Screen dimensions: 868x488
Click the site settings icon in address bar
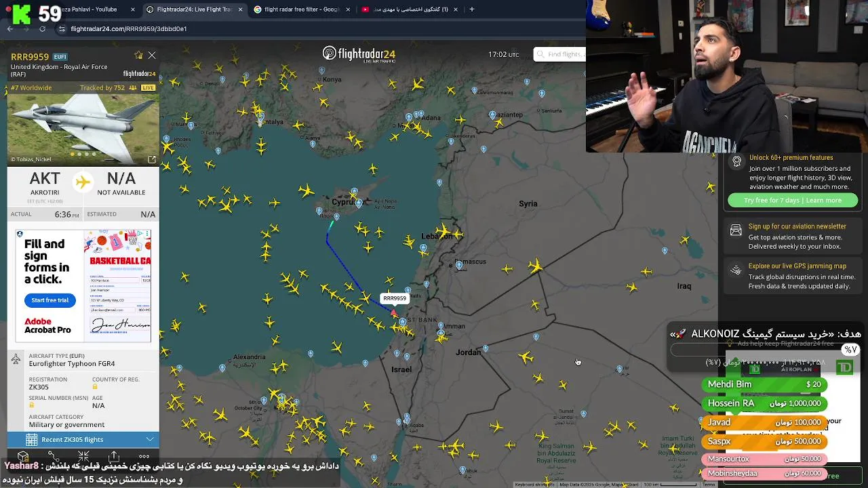(x=62, y=28)
